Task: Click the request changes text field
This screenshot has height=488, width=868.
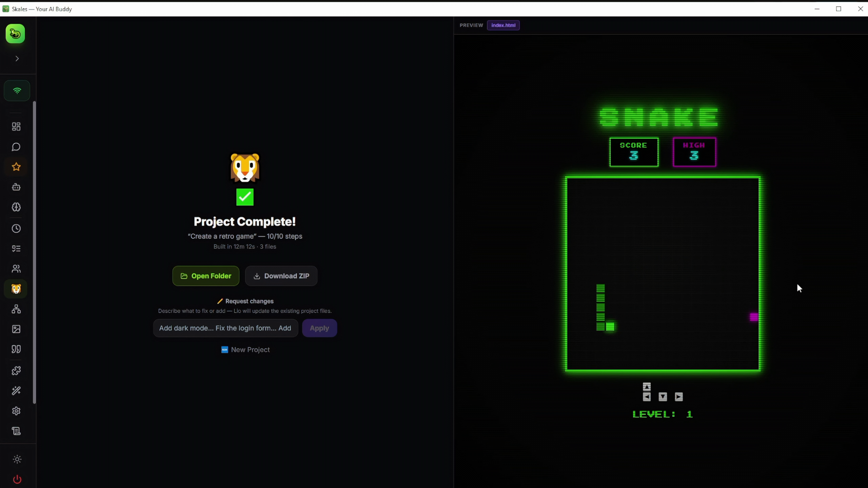Action: [225, 328]
